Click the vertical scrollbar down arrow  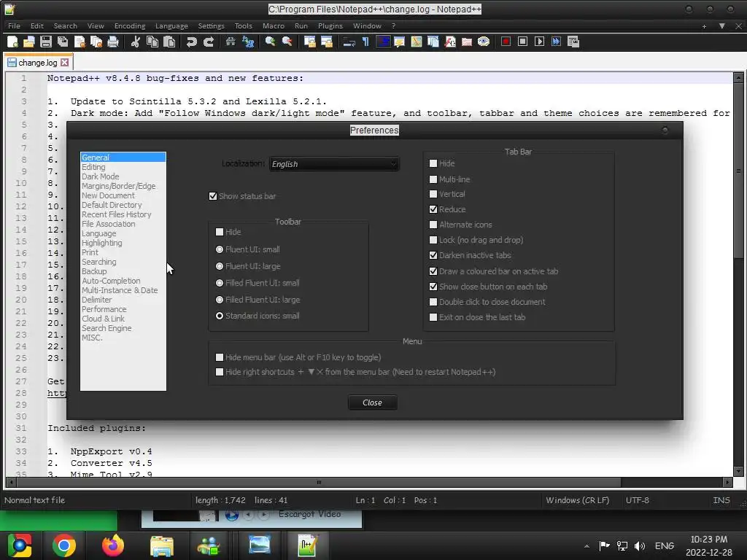coord(738,471)
